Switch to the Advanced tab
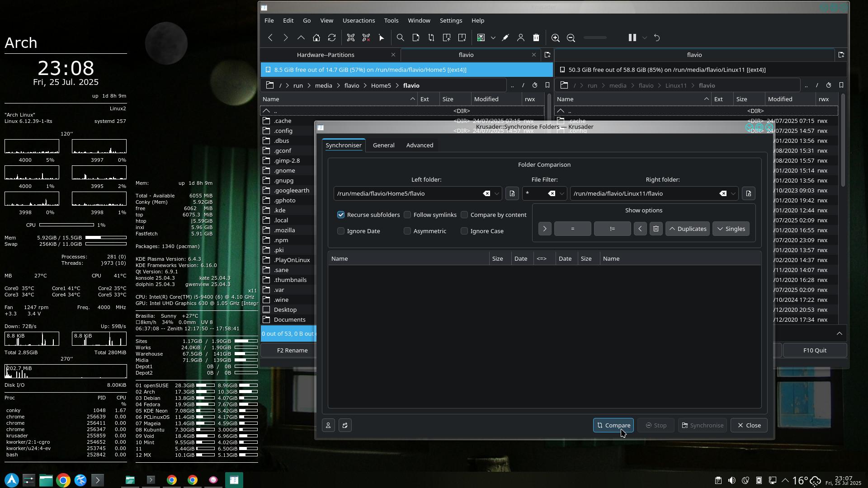Screen dimensions: 868x488 click(420, 145)
